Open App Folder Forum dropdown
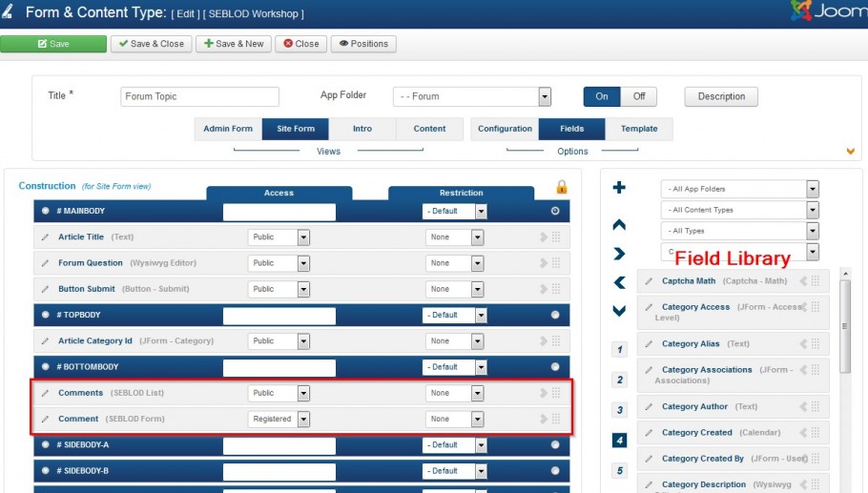The height and width of the screenshot is (493, 868). (x=471, y=96)
